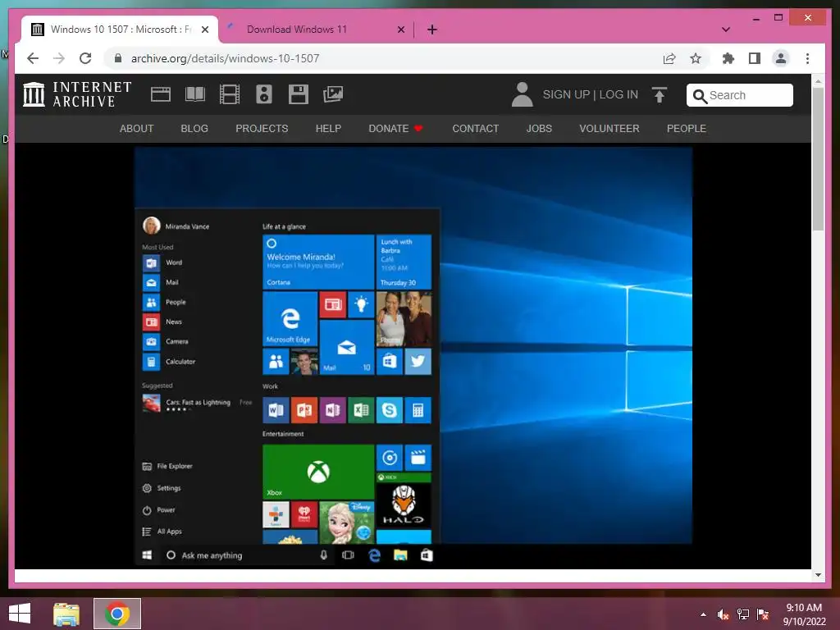Open the CONTACT menu item

coord(476,129)
